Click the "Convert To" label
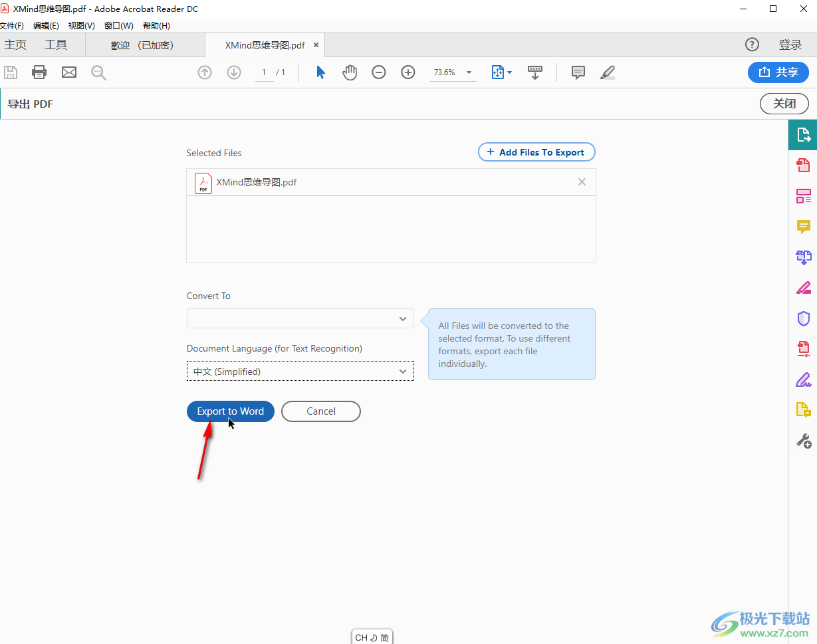Screen dimensions: 817x644 coord(209,296)
